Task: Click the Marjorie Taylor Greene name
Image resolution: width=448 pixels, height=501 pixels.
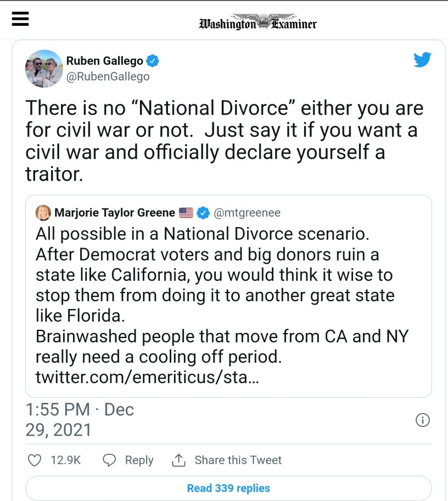Action: tap(115, 212)
